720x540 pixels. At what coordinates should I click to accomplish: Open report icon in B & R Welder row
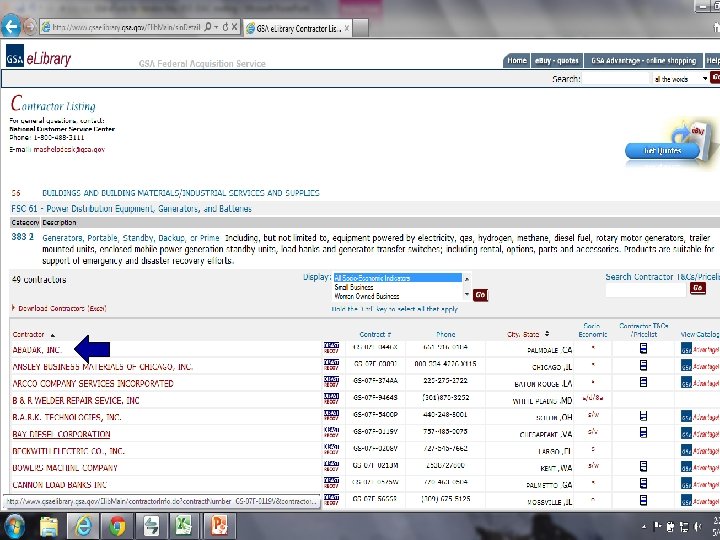coord(331,399)
